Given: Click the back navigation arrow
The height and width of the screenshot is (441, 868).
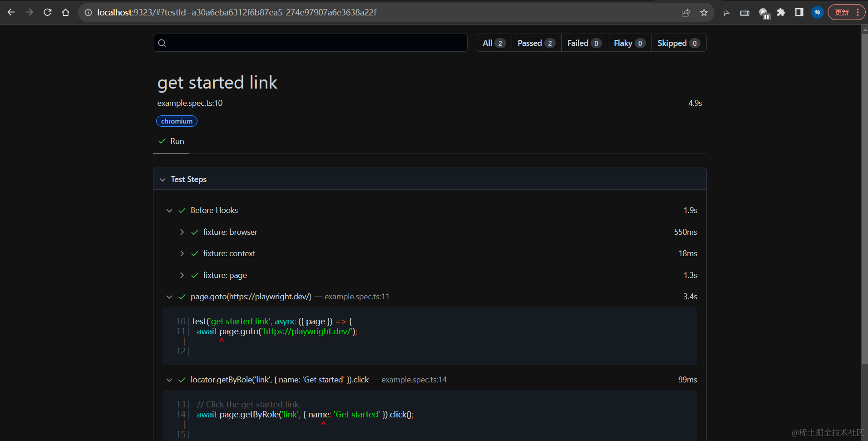Looking at the screenshot, I should coord(11,12).
